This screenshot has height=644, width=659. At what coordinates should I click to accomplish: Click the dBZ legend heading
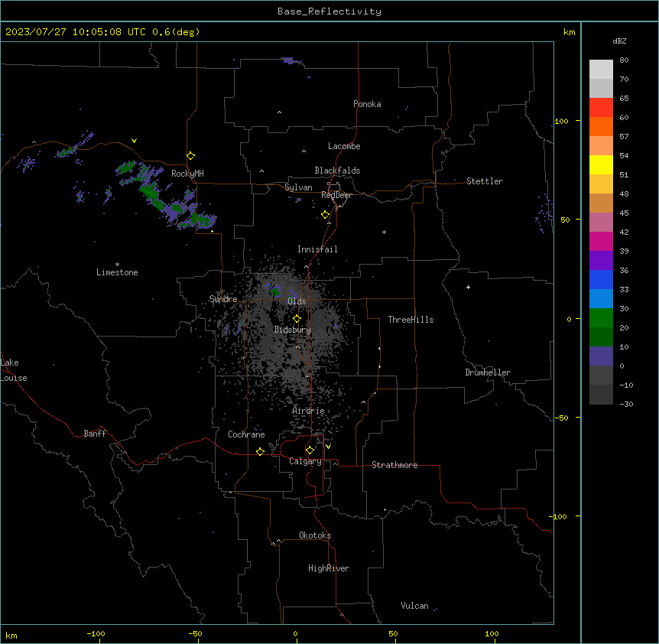[x=619, y=41]
